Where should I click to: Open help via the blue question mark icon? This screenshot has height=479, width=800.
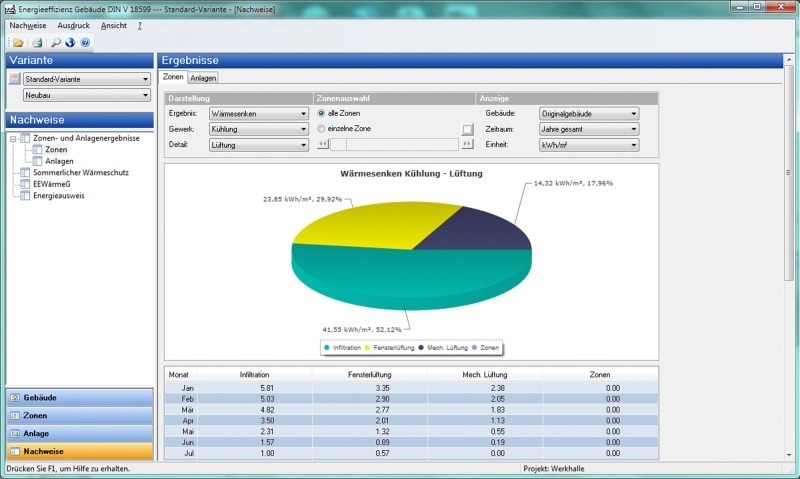85,42
